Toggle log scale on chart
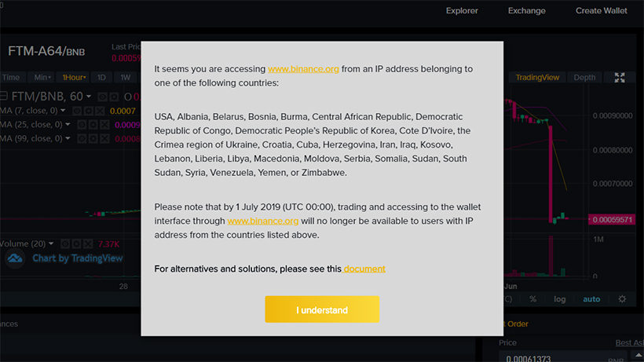 (559, 299)
